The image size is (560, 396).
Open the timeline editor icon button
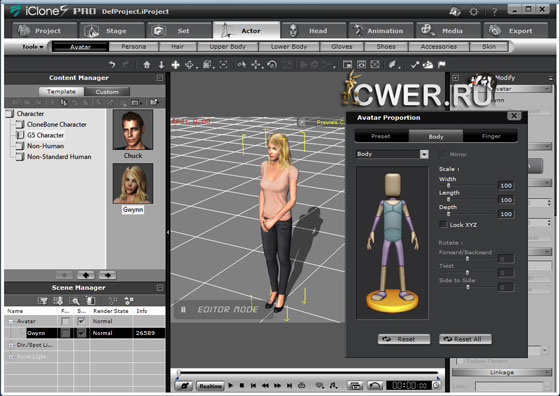coord(355,386)
